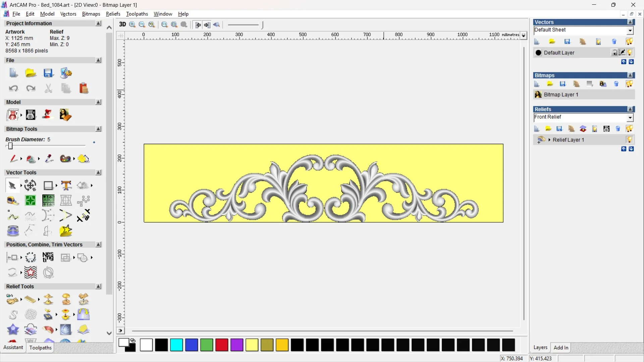644x362 pixels.
Task: Switch to the Toolpaths tab
Action: tap(40, 348)
